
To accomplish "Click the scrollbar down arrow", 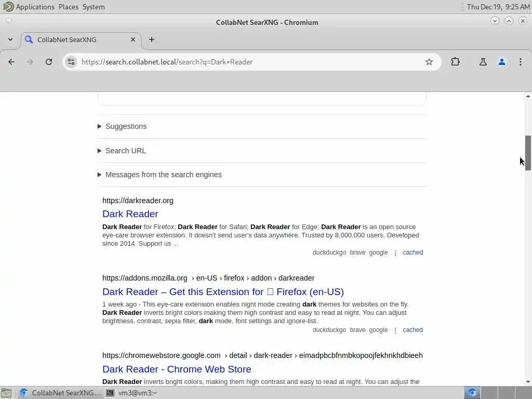I will [528, 382].
